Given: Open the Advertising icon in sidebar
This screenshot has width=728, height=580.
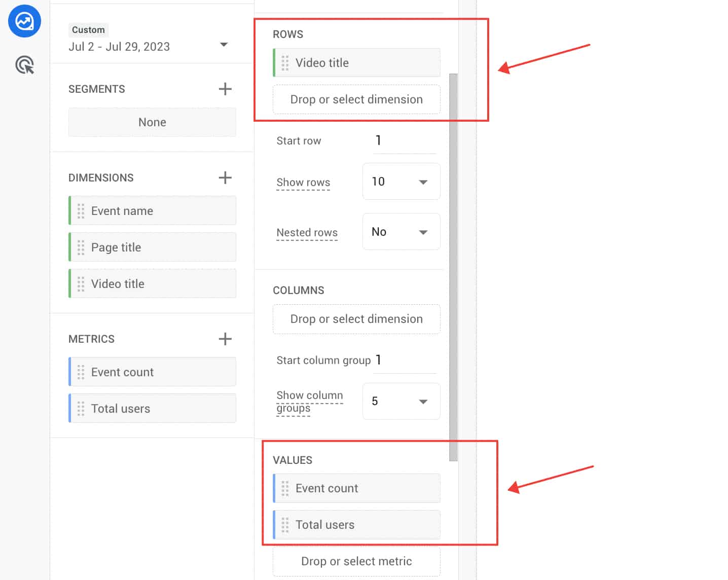Looking at the screenshot, I should point(24,65).
